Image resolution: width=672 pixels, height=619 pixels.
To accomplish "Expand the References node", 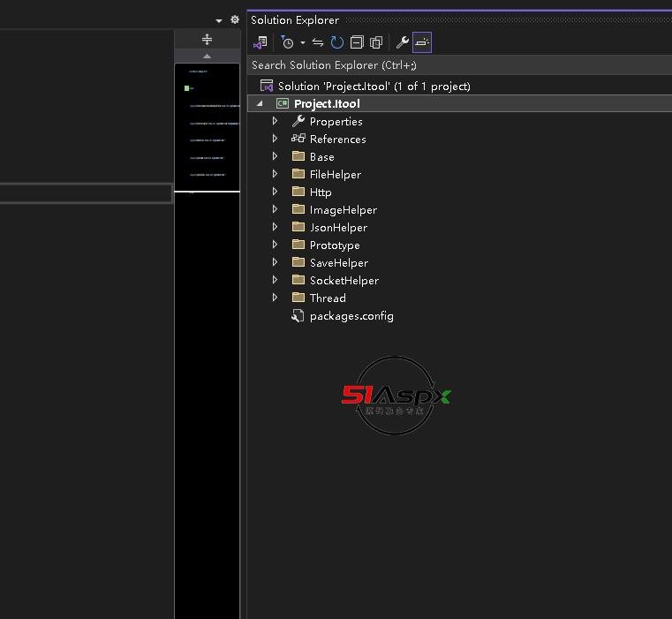I will [x=276, y=139].
